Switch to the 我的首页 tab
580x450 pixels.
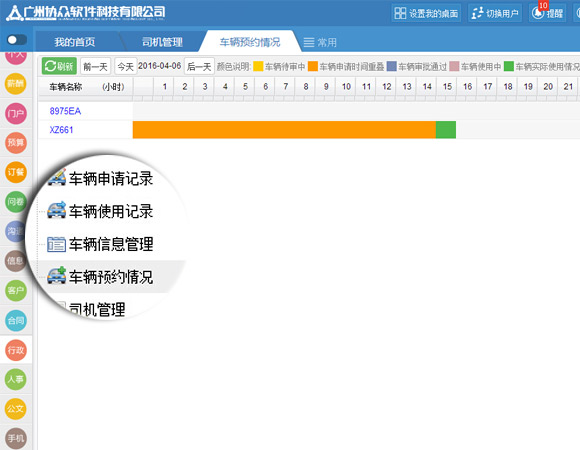coord(75,42)
